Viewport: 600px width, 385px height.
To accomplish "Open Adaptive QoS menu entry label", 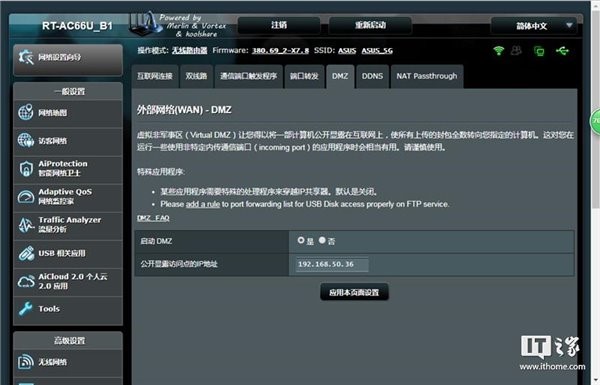I will (x=65, y=196).
